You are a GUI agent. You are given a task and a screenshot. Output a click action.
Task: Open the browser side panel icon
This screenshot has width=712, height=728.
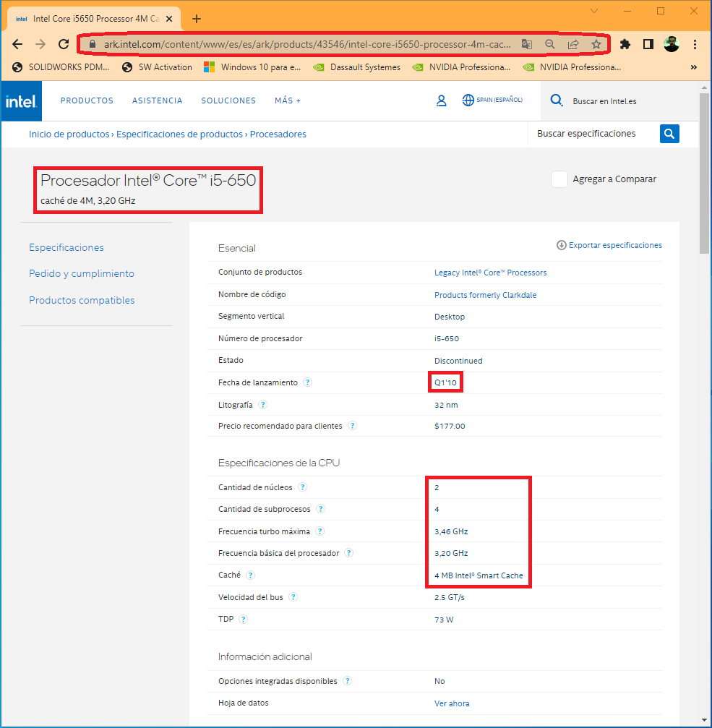click(x=648, y=44)
